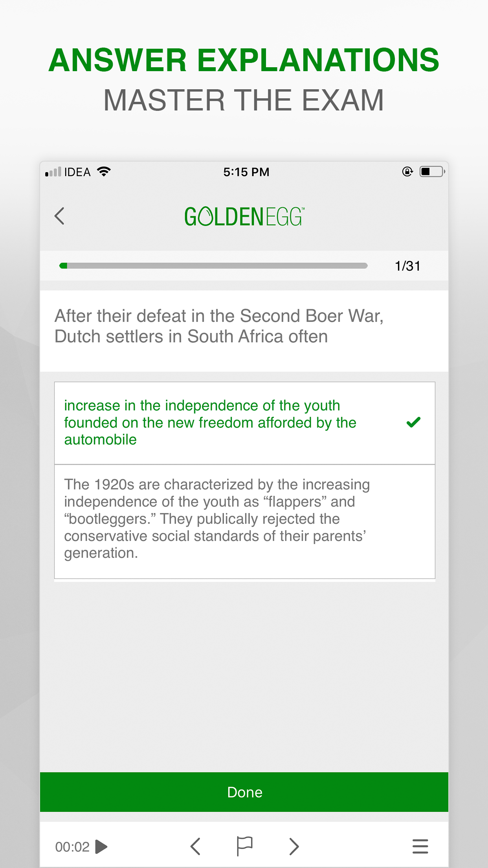488x868 pixels.
Task: Tap the rotation lock status icon
Action: coord(407,172)
